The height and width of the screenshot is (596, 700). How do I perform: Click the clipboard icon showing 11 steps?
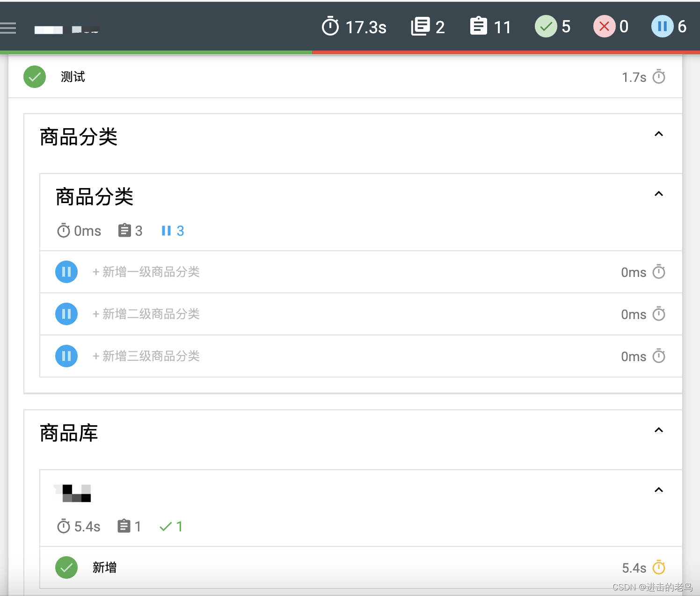(478, 26)
